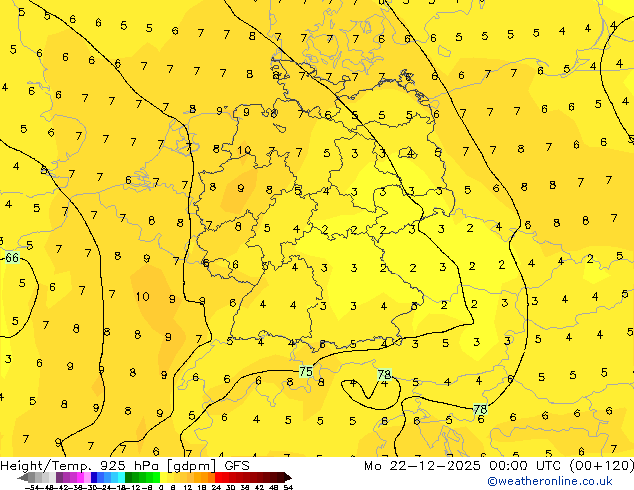Click the 54 label on the legend scale
Screen dimensions: 634x490
pos(288,488)
